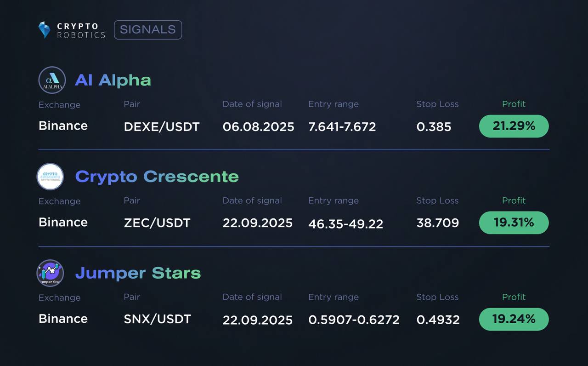
Task: Select the DEXE/USDT pair
Action: [x=162, y=127]
